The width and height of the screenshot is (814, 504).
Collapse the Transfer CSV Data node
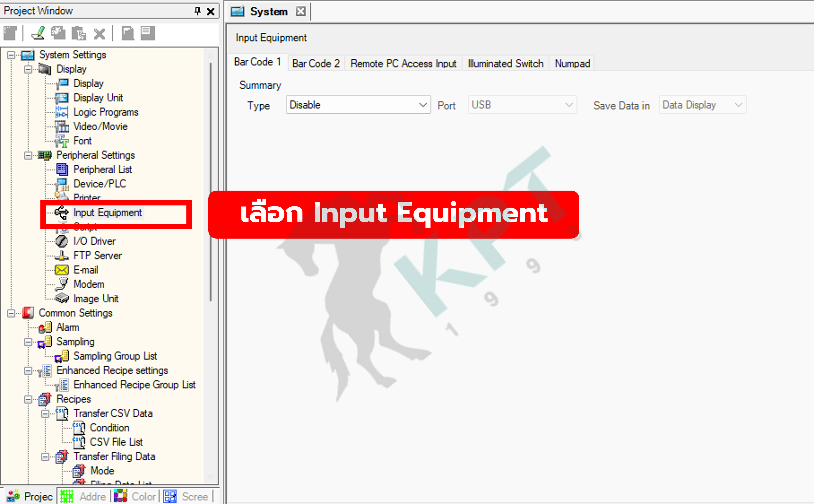pyautogui.click(x=45, y=414)
